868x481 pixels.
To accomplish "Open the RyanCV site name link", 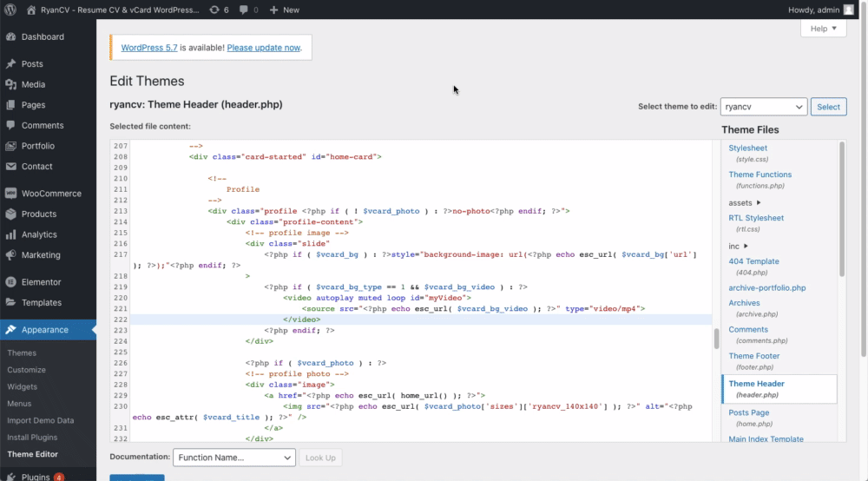I will point(120,10).
